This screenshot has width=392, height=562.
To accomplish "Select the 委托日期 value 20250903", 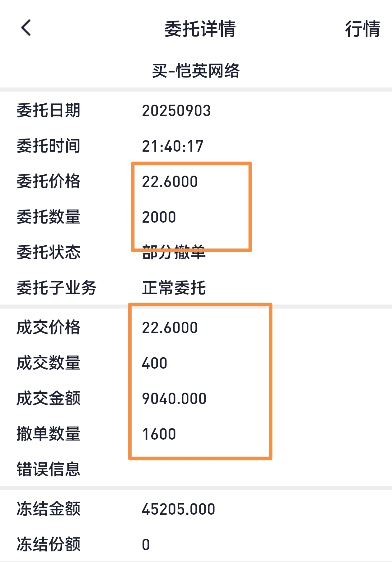I will tap(176, 111).
